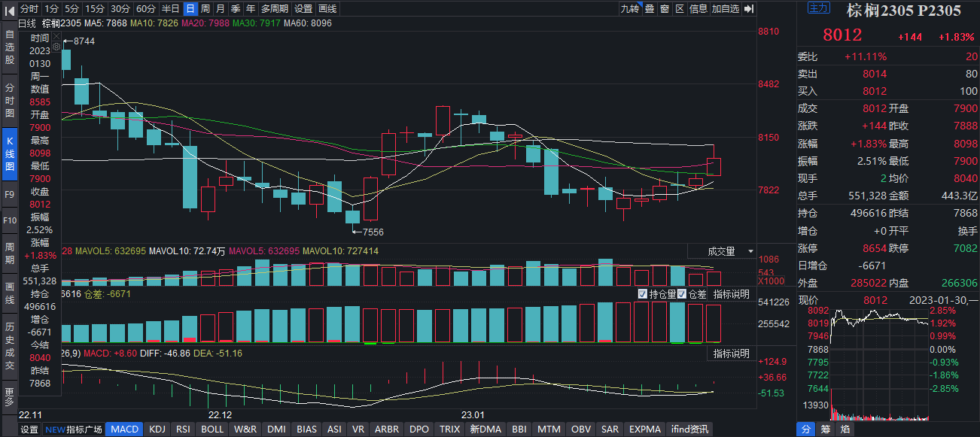Click the jump-to-first arrow icon at top left
This screenshot has width=980, height=437.
coord(8,9)
